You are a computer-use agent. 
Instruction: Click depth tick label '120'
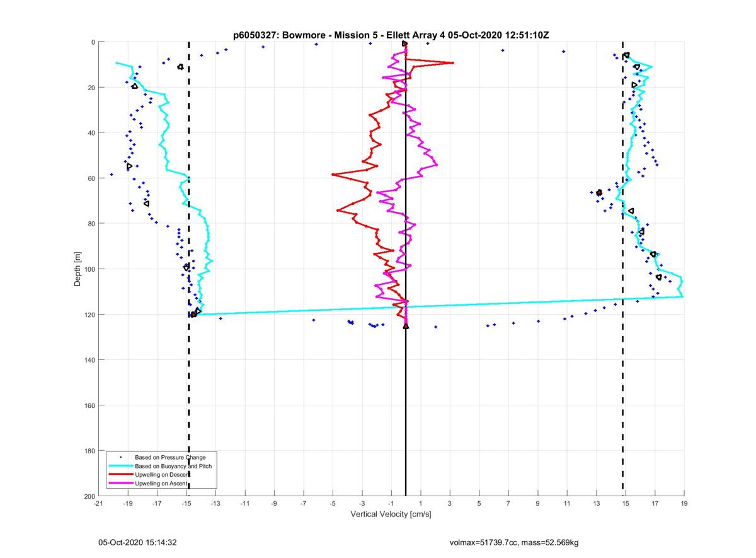89,315
